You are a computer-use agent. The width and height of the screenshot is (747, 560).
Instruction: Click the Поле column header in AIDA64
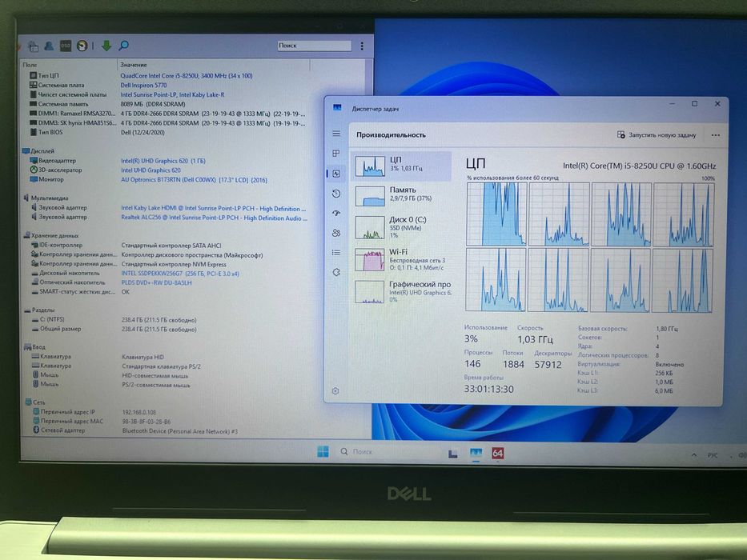[x=30, y=65]
